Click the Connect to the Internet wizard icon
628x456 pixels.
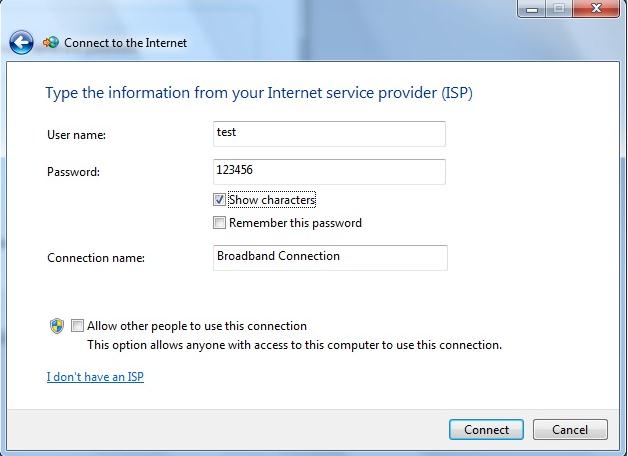coord(51,43)
